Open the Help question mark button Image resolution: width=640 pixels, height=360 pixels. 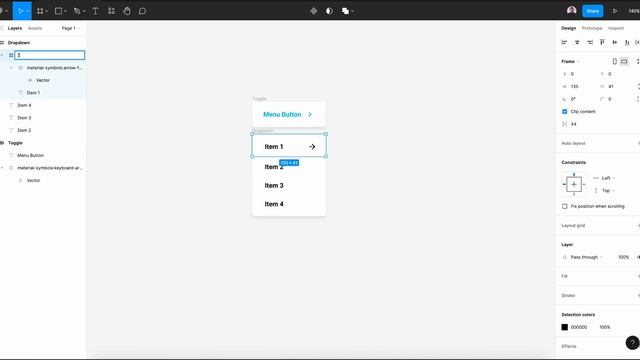coord(632,342)
